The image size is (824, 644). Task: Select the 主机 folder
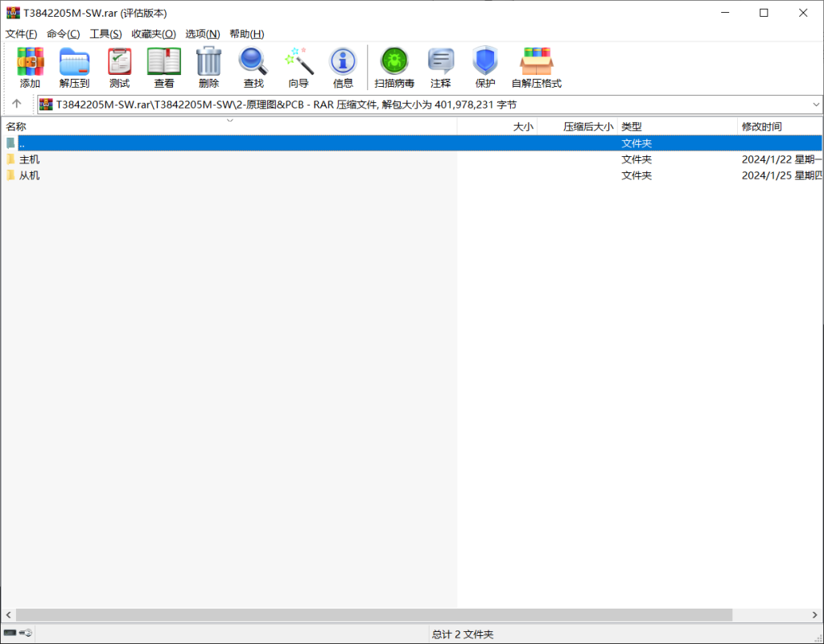point(29,159)
